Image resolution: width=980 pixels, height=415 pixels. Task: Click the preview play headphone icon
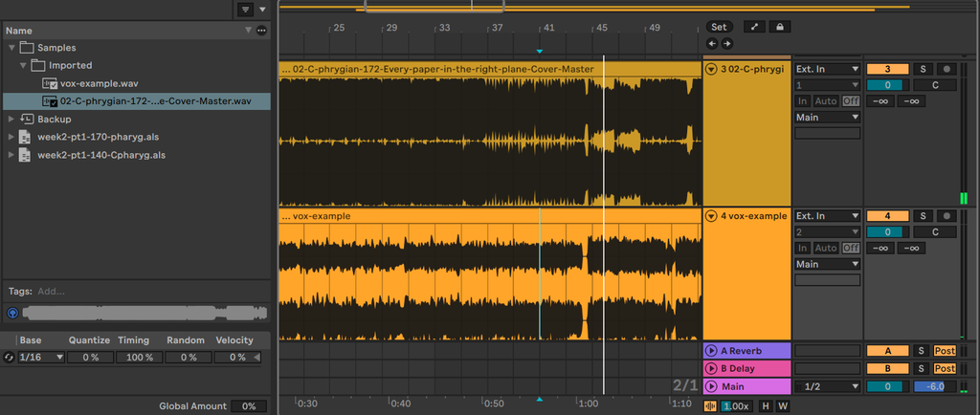[x=12, y=313]
